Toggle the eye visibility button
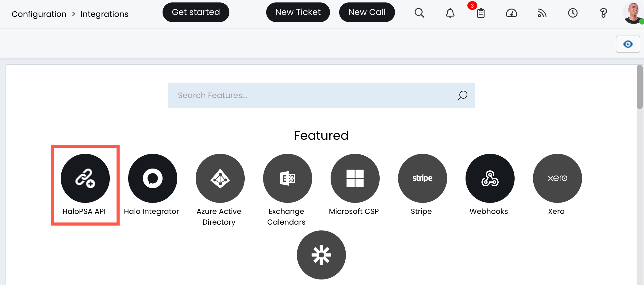This screenshot has width=644, height=285. [x=628, y=44]
